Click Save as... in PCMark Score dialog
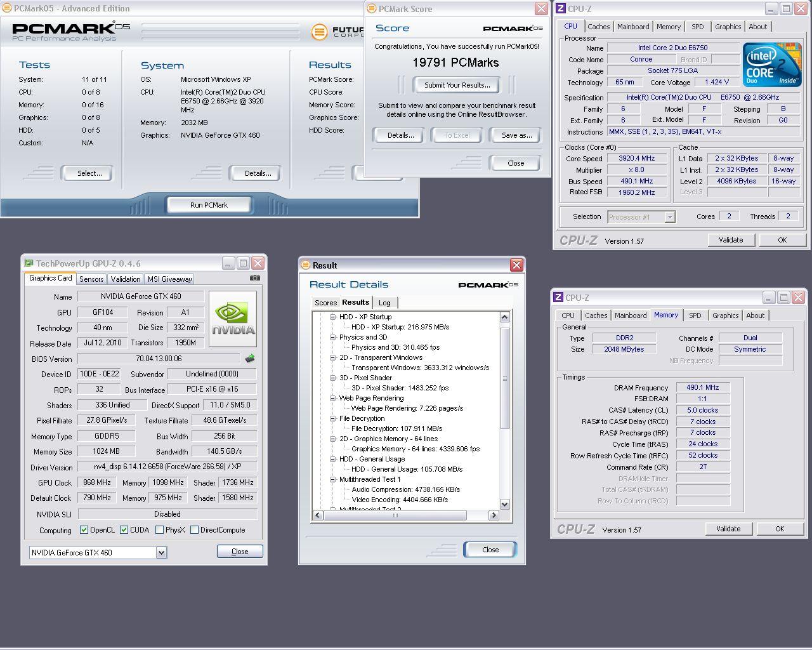The height and width of the screenshot is (650, 812). (516, 135)
